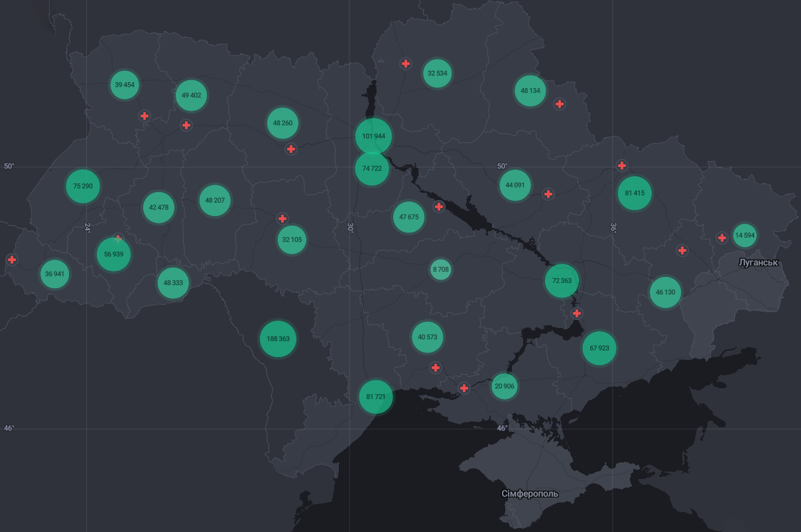Open red cross just below 72 363 cluster
801x532 pixels.
(x=577, y=313)
